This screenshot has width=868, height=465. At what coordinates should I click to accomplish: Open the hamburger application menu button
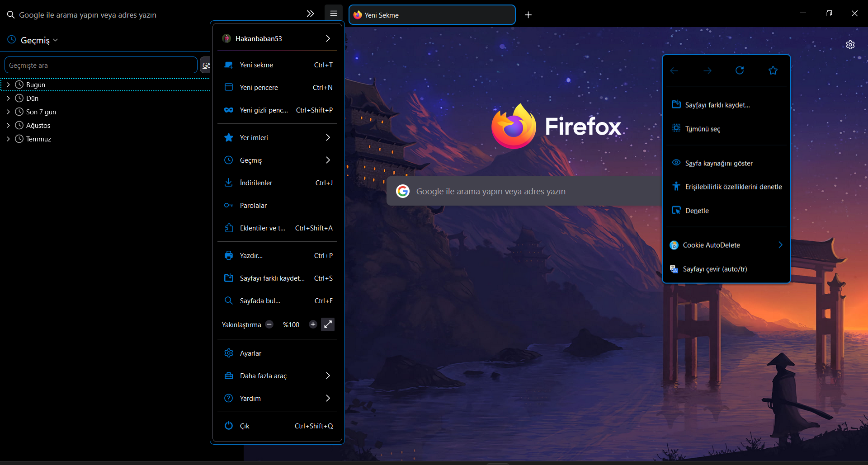[x=334, y=14]
